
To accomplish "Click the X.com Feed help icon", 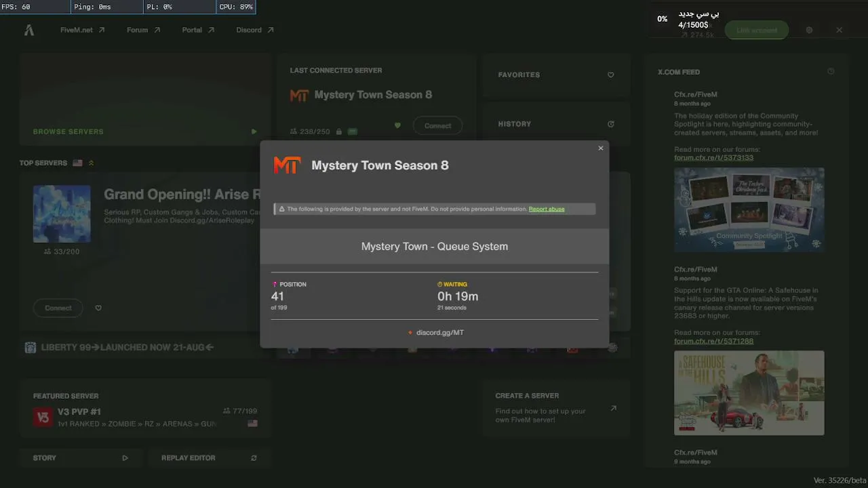I will [831, 72].
